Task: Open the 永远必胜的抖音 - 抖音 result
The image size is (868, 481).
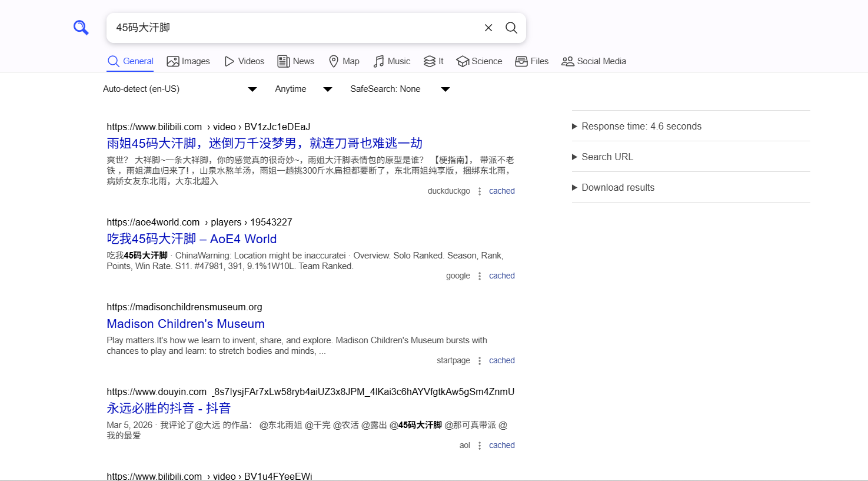Action: (169, 408)
